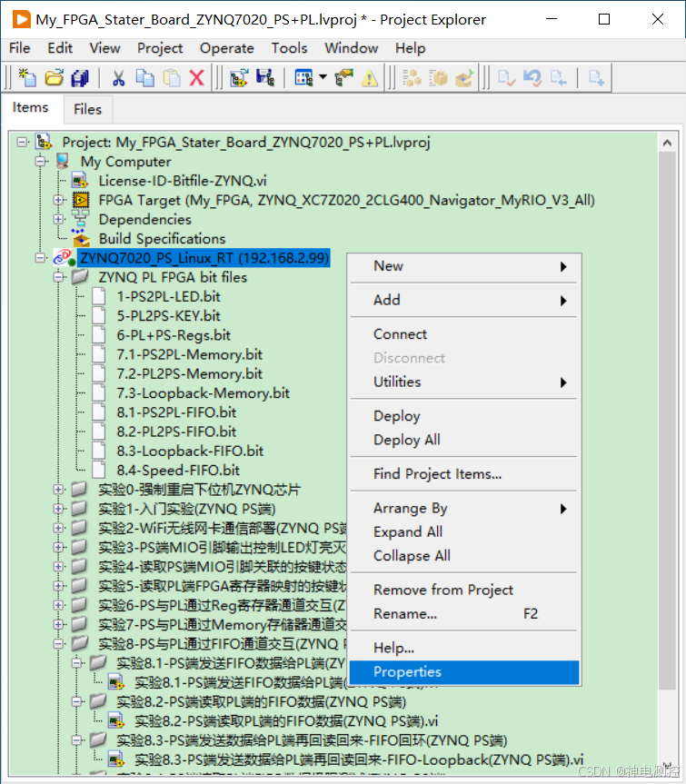Click the Add to Project toolbar icon

click(x=239, y=78)
